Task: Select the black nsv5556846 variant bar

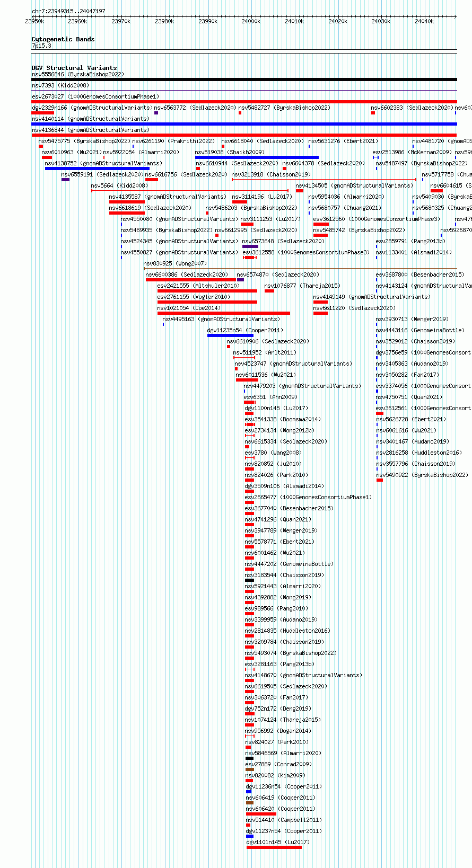Action: pos(244,79)
